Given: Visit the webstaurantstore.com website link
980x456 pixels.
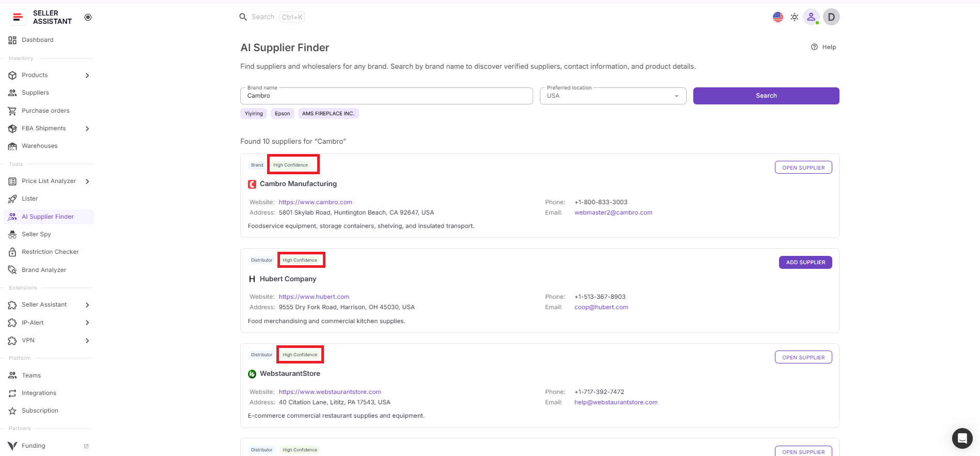Looking at the screenshot, I should [330, 392].
